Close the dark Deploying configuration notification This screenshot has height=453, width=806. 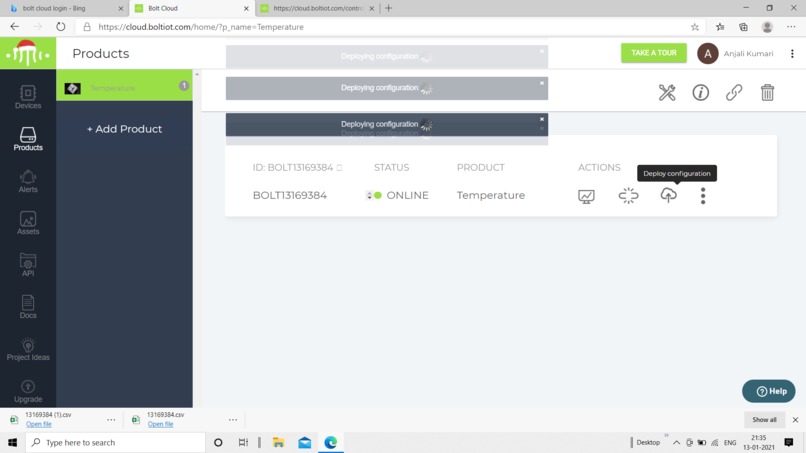coord(542,119)
